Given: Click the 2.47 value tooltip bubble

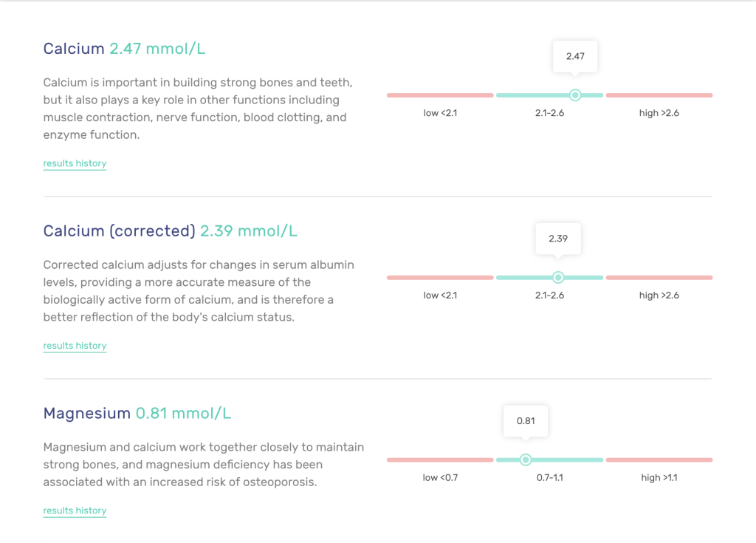Looking at the screenshot, I should pos(575,56).
